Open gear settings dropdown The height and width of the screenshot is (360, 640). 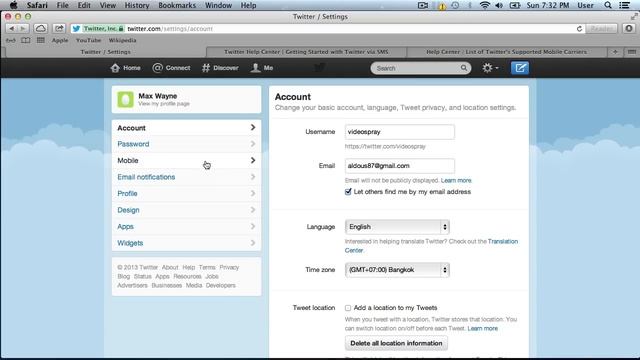click(x=490, y=68)
